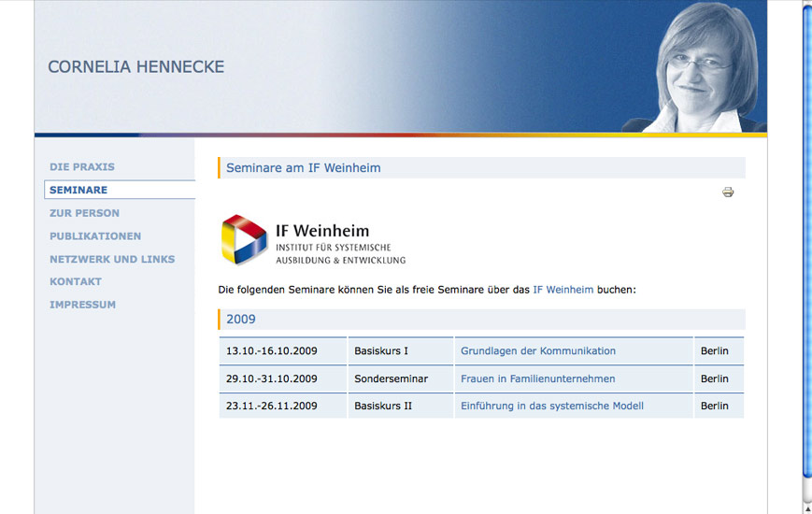Click the Basiskurs II cell

(x=401, y=406)
